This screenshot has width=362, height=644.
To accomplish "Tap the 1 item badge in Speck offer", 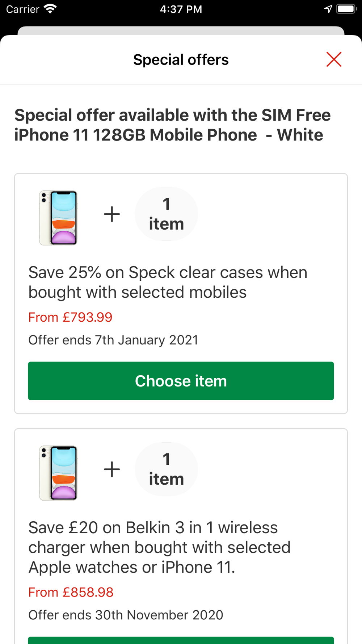I will pyautogui.click(x=166, y=214).
